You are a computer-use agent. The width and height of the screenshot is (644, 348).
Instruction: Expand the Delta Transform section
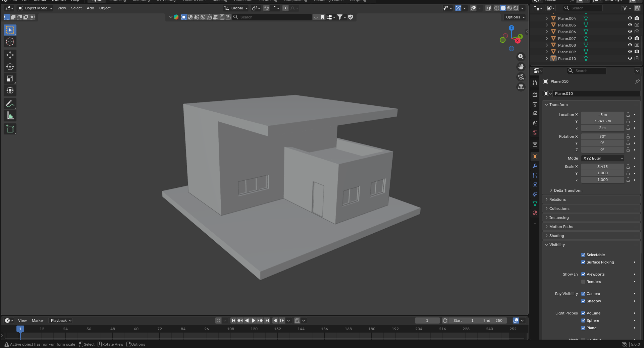(568, 190)
